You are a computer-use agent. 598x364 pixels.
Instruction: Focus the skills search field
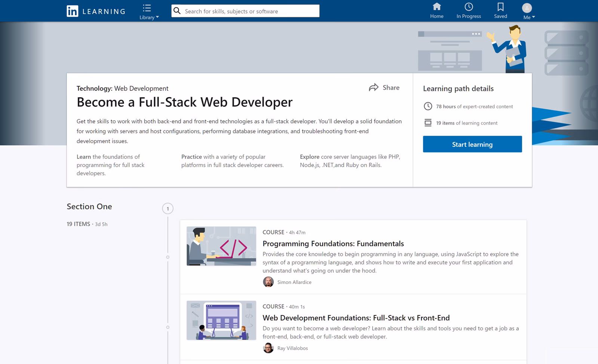245,11
